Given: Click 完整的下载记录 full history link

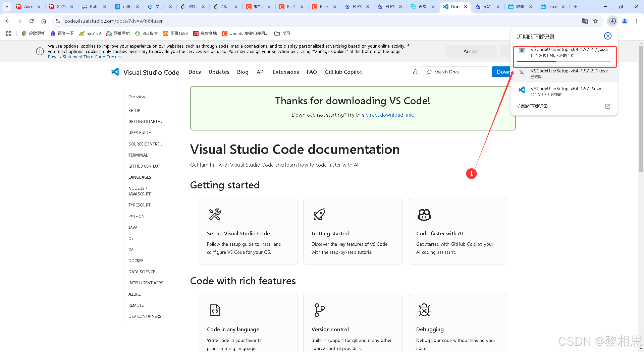Looking at the screenshot, I should click(532, 106).
